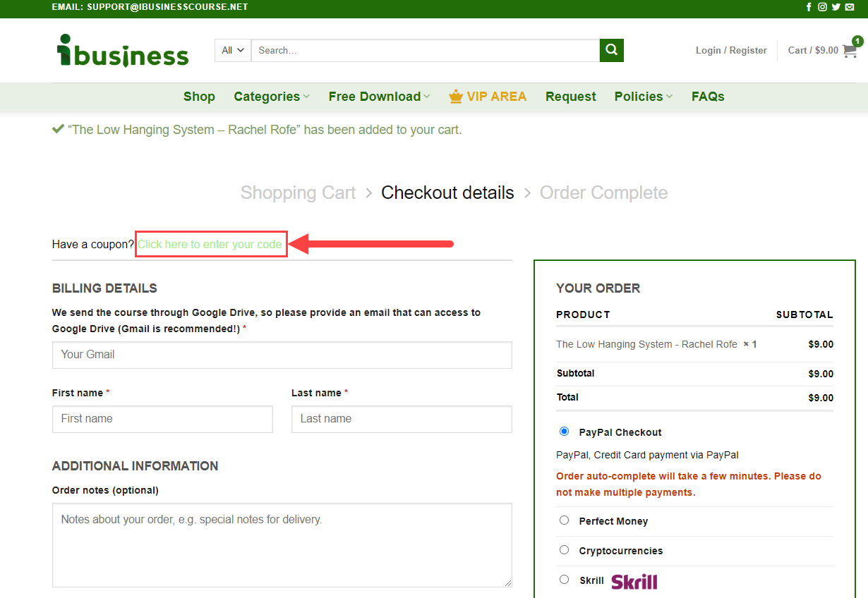Open the All categories search dropdown

pyautogui.click(x=233, y=50)
